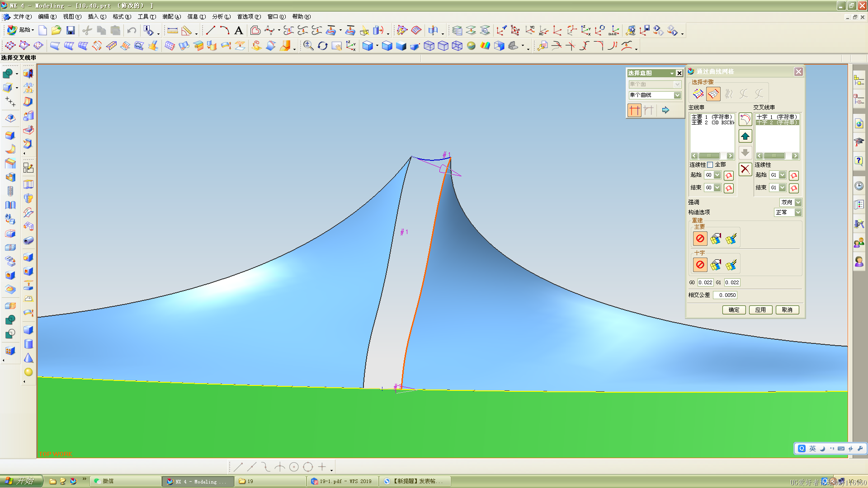
Task: Select '主要 1' in the primary string list
Action: 712,117
